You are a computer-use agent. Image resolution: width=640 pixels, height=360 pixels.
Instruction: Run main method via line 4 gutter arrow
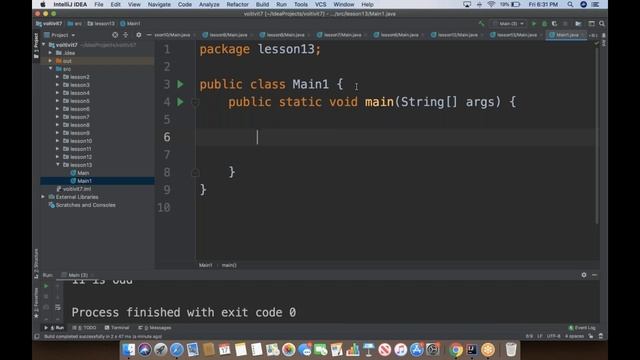pyautogui.click(x=180, y=102)
